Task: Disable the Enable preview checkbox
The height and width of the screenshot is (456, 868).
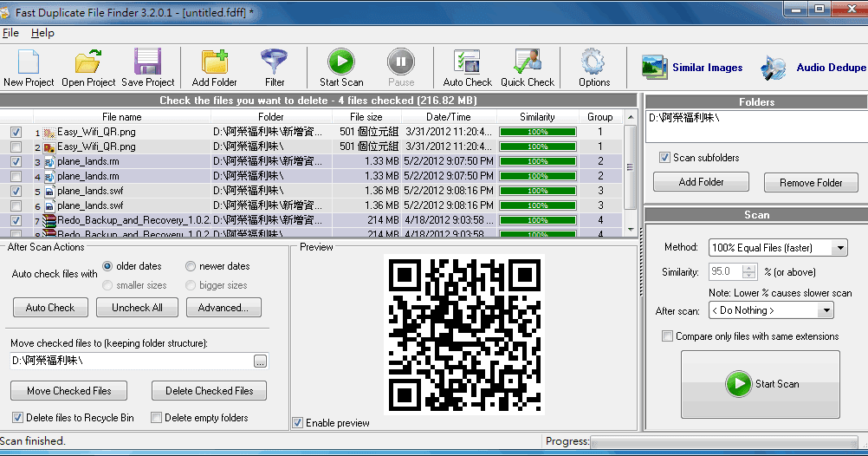Action: pos(298,423)
